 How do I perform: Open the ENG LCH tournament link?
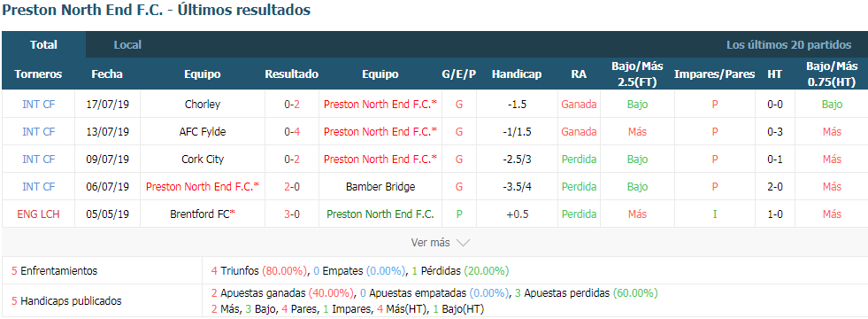39,214
